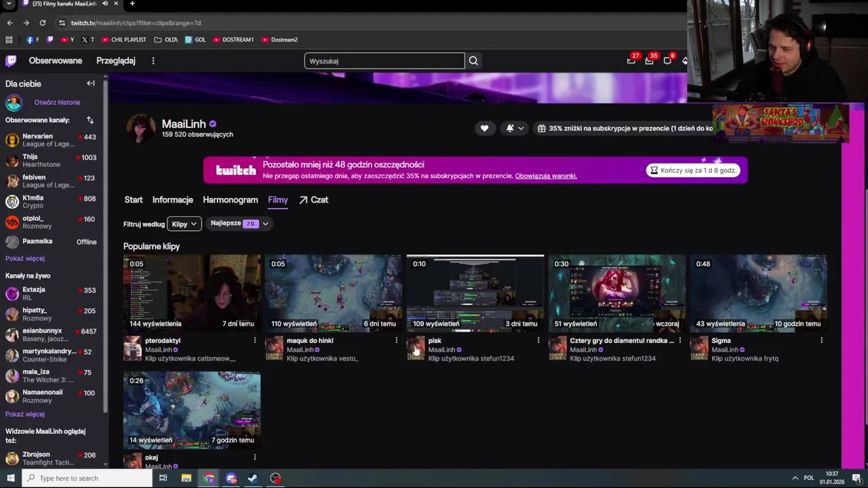Open whispers icon with 9 badge
Screen dimensions: 868x488
point(668,60)
